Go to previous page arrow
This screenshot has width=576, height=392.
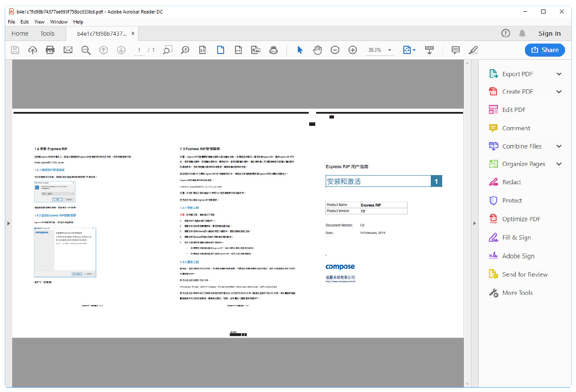[x=103, y=50]
